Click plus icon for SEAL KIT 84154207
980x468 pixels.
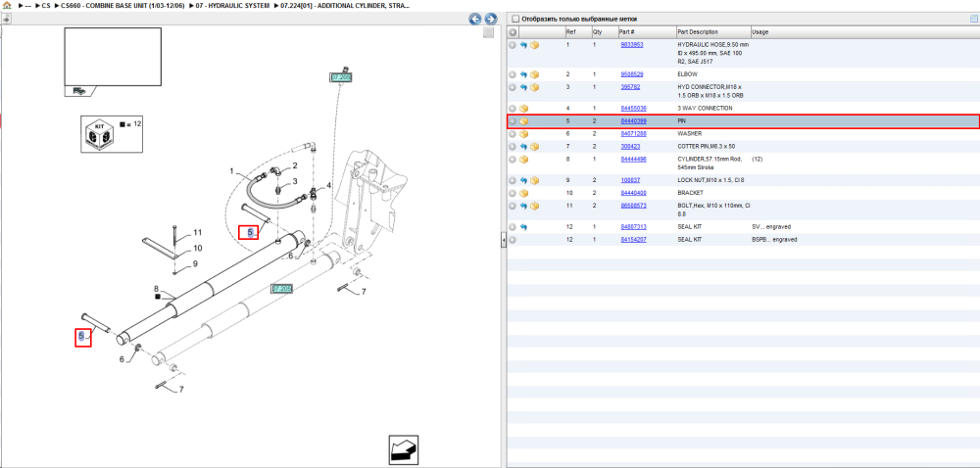click(x=513, y=240)
